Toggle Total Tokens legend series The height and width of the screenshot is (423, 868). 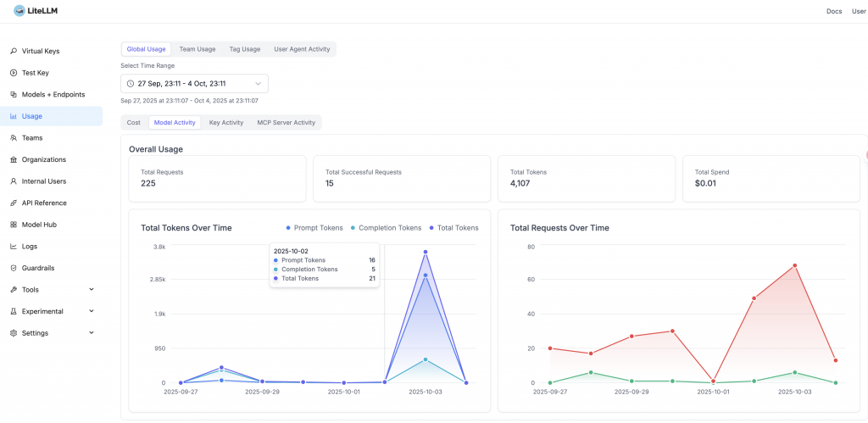point(454,228)
